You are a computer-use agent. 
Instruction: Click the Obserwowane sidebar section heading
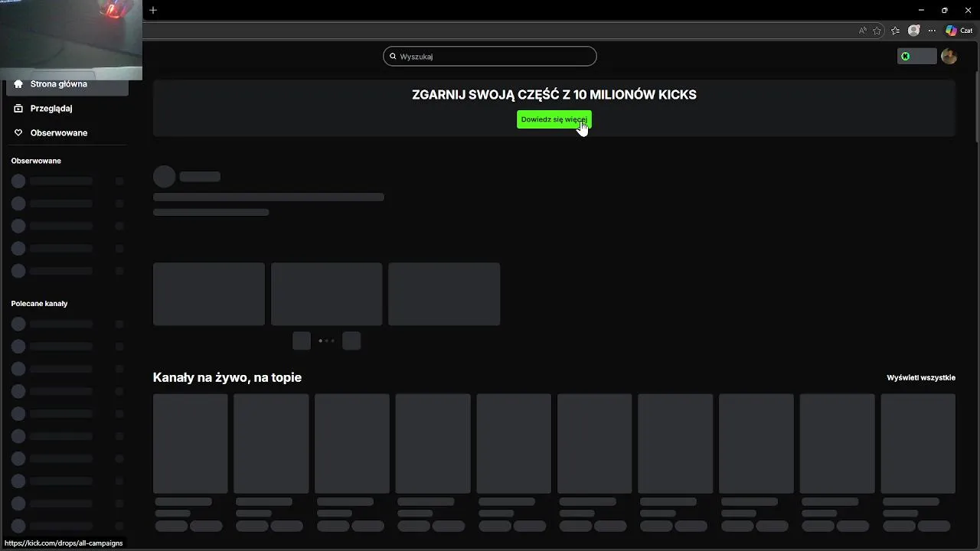[x=36, y=161]
